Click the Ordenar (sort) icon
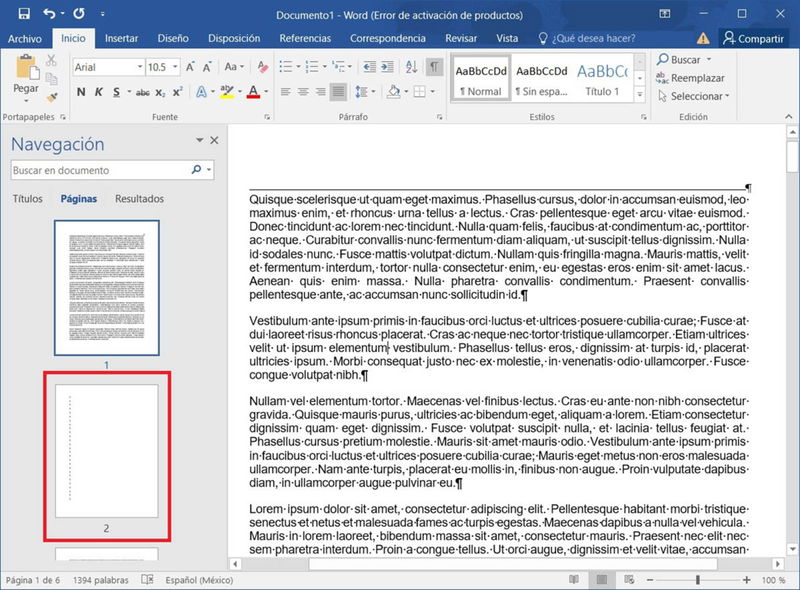The image size is (800, 590). click(x=410, y=67)
